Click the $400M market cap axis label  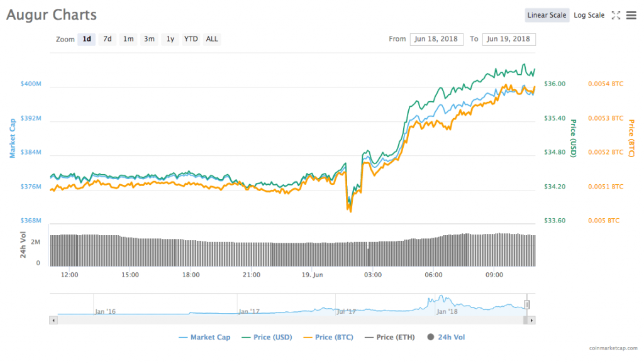click(31, 84)
